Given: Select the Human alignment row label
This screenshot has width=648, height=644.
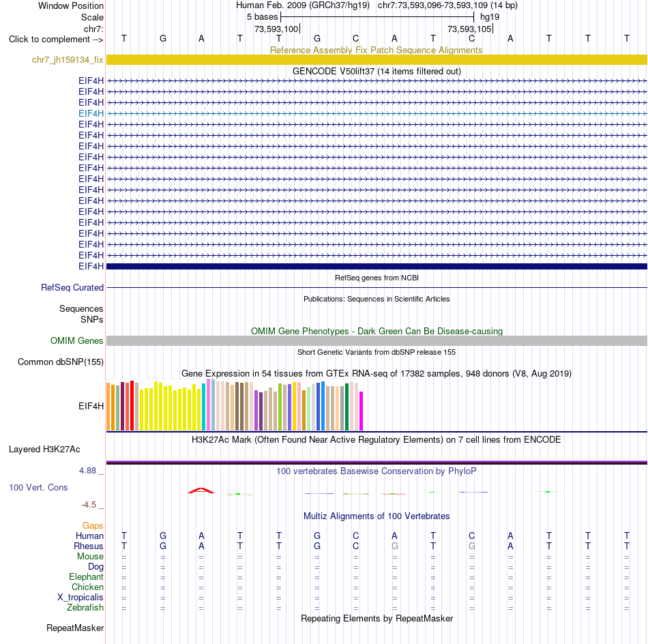Looking at the screenshot, I should 89,536.
